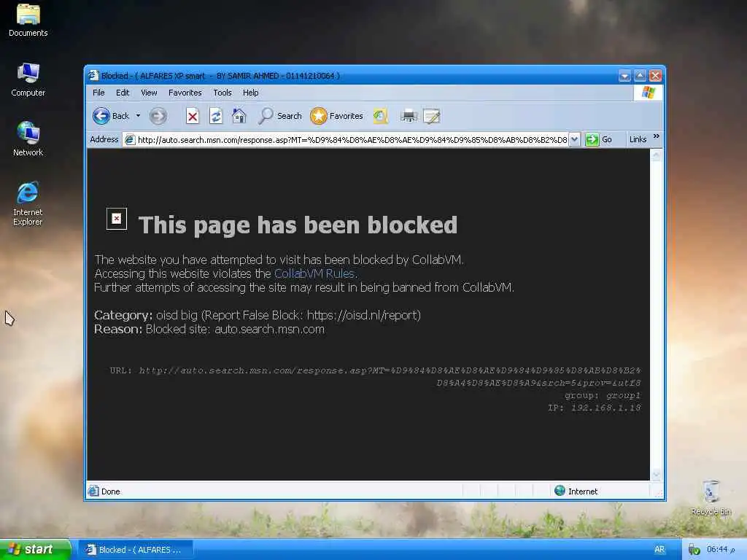This screenshot has width=747, height=560.
Task: Open the History icon in toolbar
Action: click(x=380, y=116)
